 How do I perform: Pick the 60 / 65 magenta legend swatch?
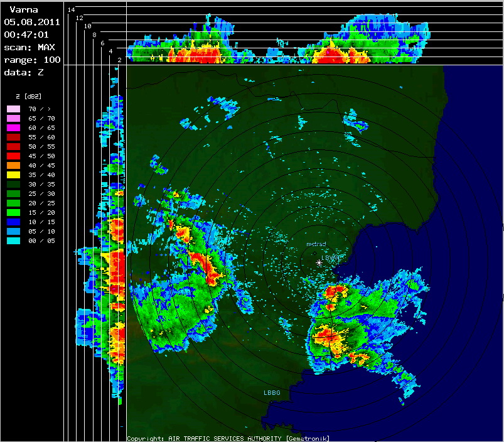pos(14,127)
